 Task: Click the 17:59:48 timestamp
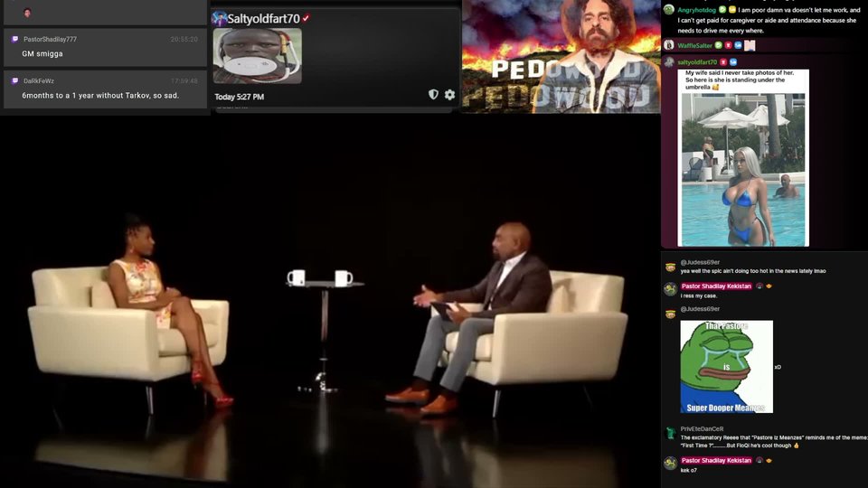point(184,80)
